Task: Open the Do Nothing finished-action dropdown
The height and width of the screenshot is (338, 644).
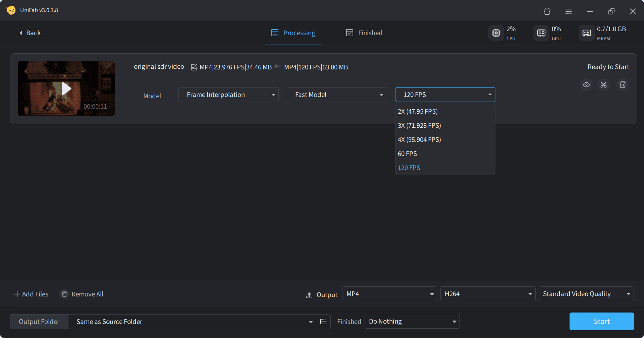Action: [x=412, y=321]
